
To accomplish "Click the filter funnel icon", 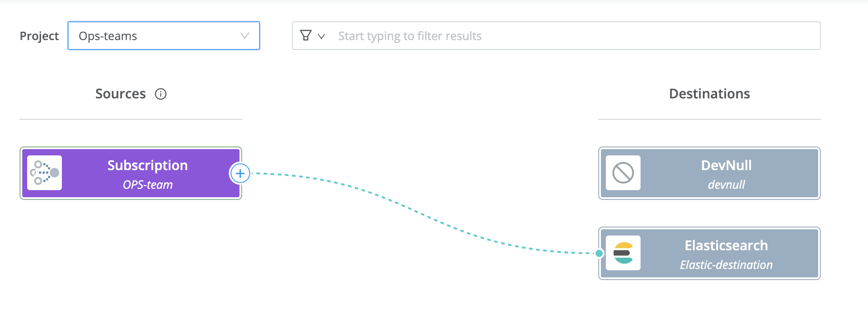I will click(304, 35).
